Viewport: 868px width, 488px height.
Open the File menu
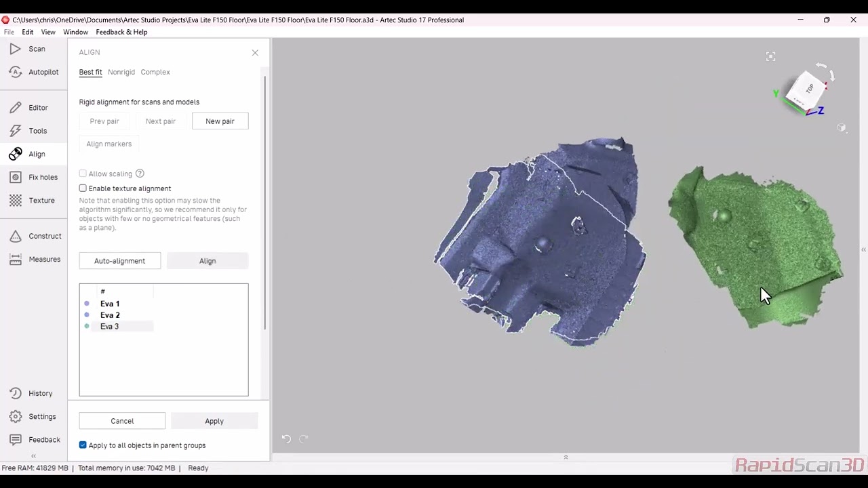pyautogui.click(x=9, y=32)
